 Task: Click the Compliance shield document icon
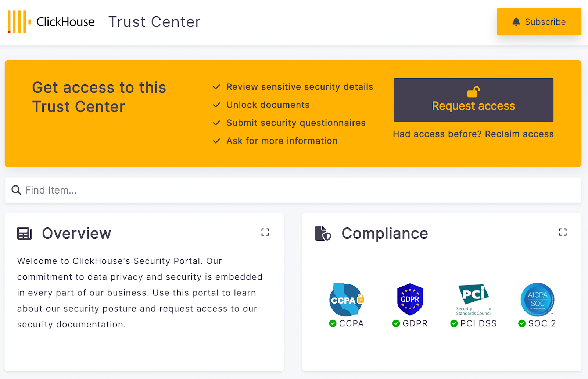pos(323,234)
